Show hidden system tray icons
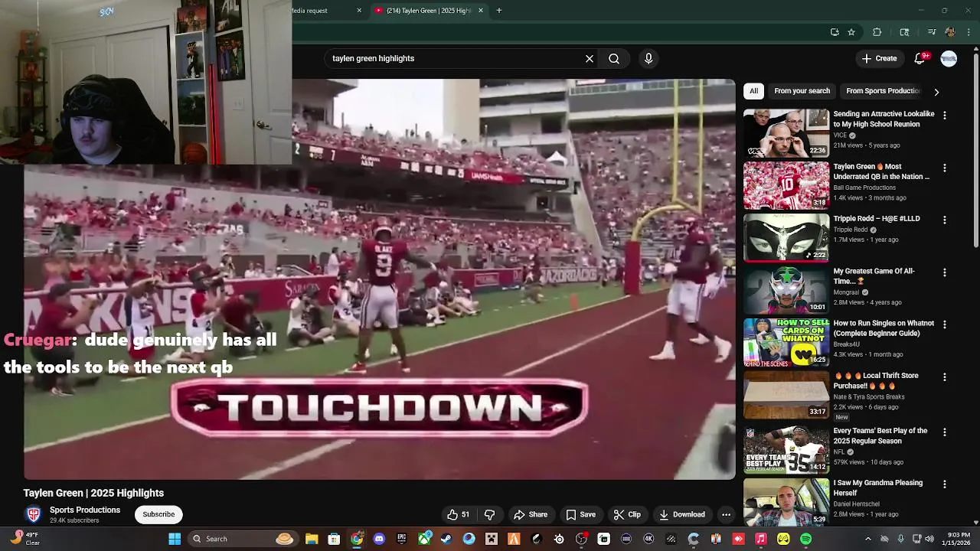Screen dimensions: 980x551 click(x=867, y=539)
